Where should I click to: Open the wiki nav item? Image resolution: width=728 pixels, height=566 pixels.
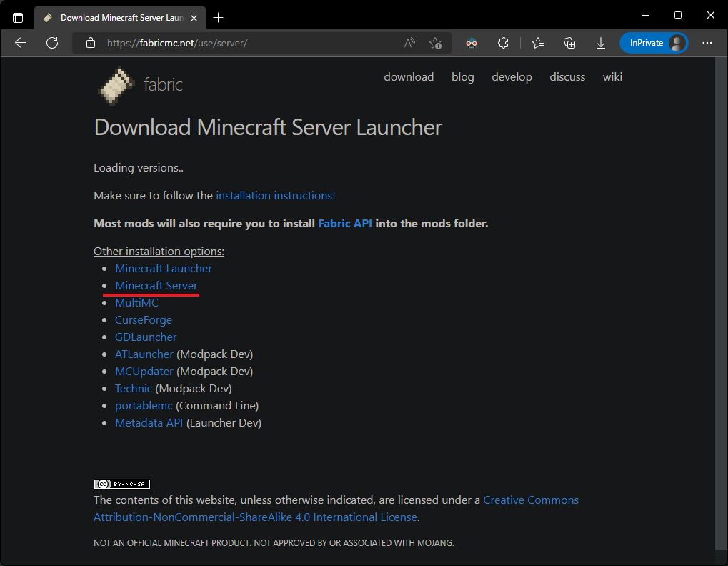(612, 77)
